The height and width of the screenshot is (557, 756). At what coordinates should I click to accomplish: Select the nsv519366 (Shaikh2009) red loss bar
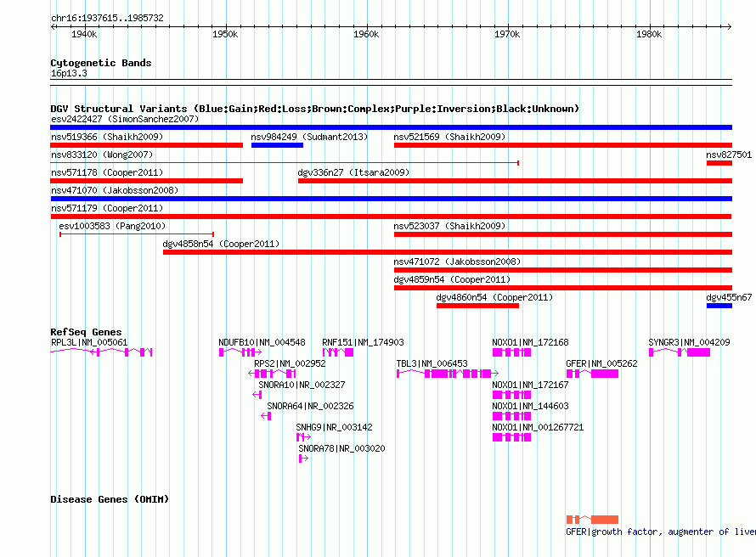pos(147,145)
